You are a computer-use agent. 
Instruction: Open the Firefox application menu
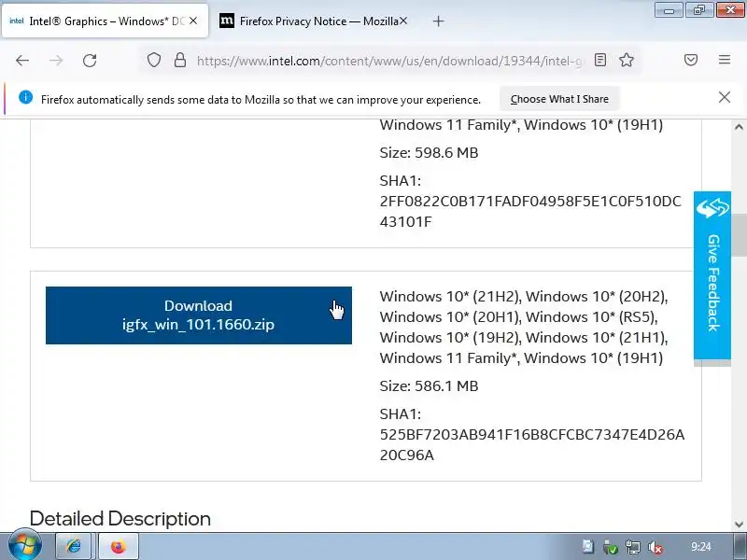click(x=725, y=60)
